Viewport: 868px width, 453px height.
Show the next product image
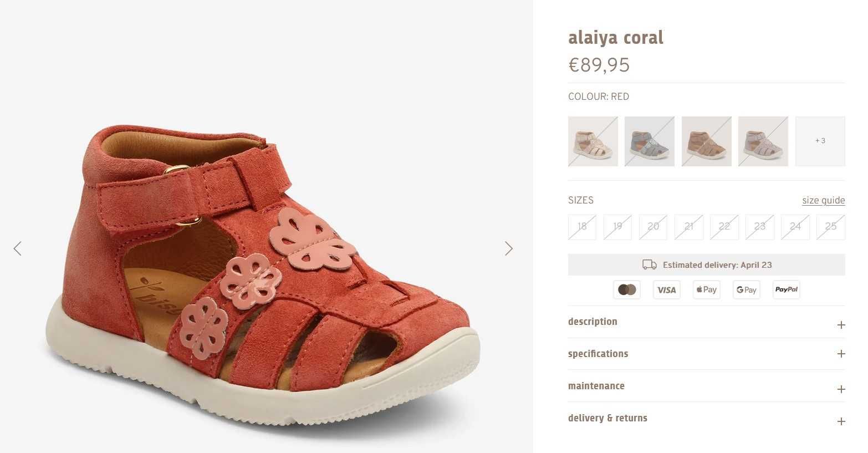pyautogui.click(x=509, y=248)
